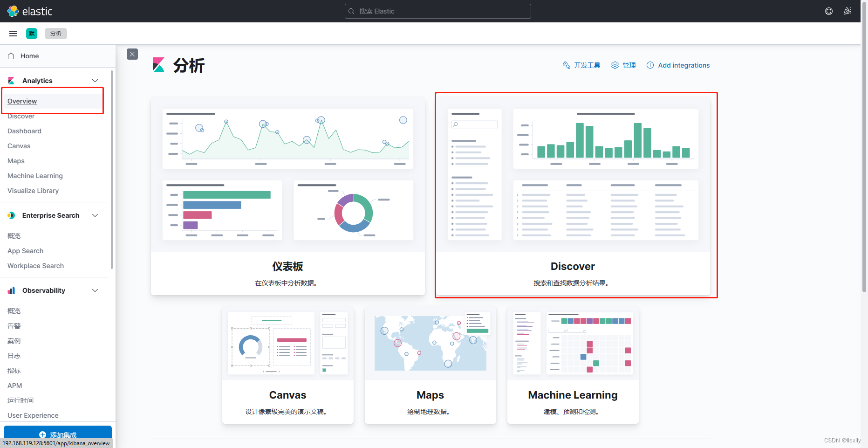Open the 仪表板 card illustration
The height and width of the screenshot is (448, 868).
coord(288,175)
